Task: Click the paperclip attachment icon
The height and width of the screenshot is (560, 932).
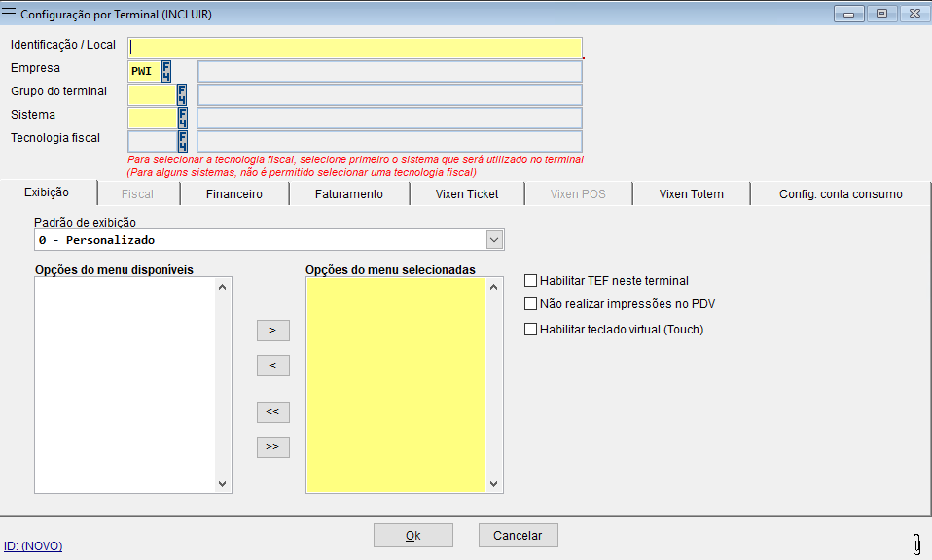Action: [915, 544]
